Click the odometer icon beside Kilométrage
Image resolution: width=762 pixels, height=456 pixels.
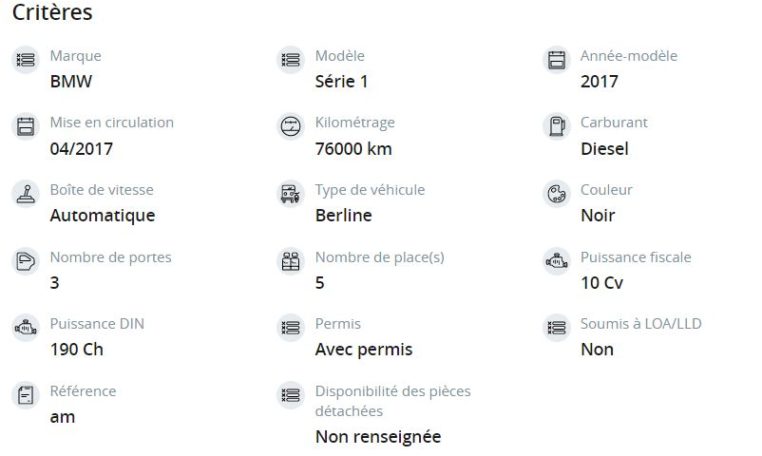click(291, 126)
